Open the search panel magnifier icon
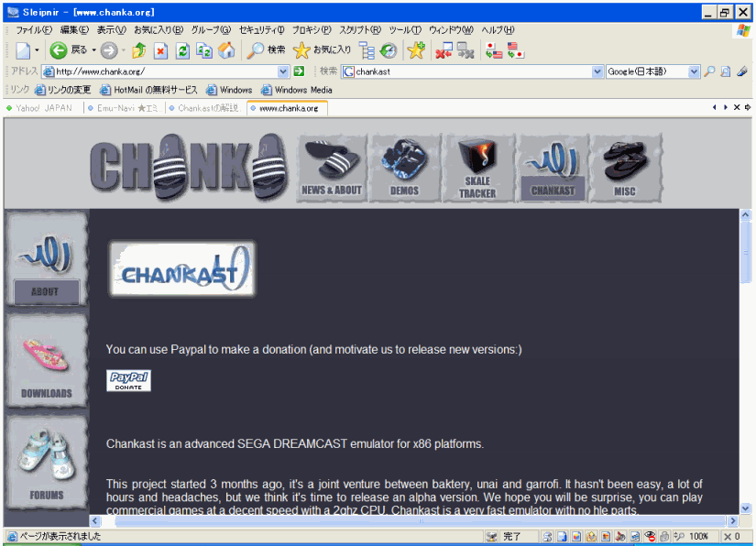 pos(255,50)
